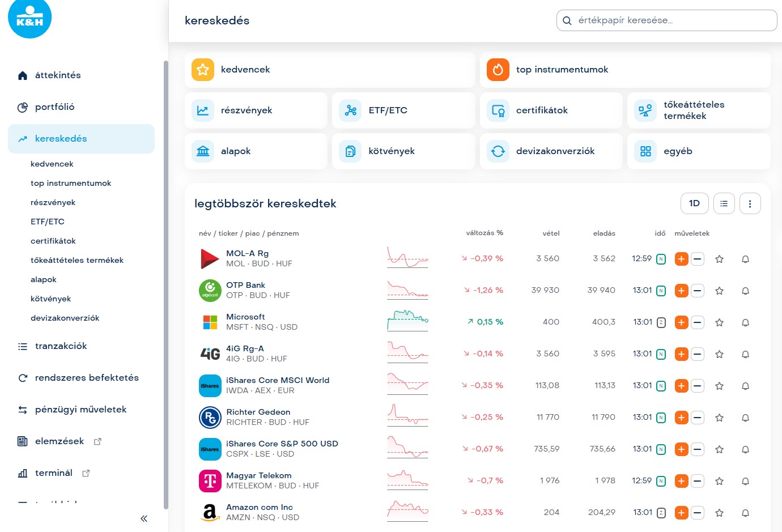The height and width of the screenshot is (532, 782).
Task: Toggle favorite star for Richter Gedeon
Action: coord(719,418)
